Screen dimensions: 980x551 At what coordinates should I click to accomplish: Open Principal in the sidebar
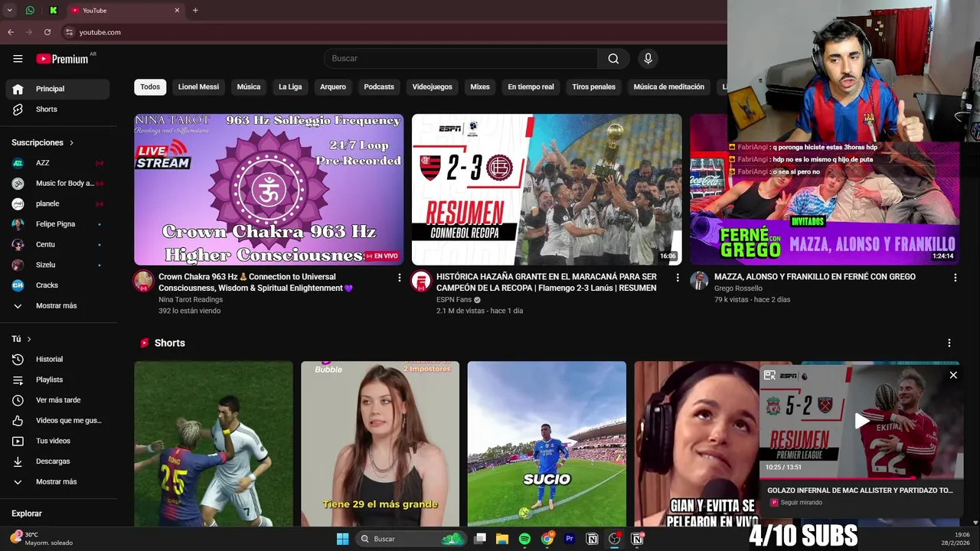coord(57,89)
